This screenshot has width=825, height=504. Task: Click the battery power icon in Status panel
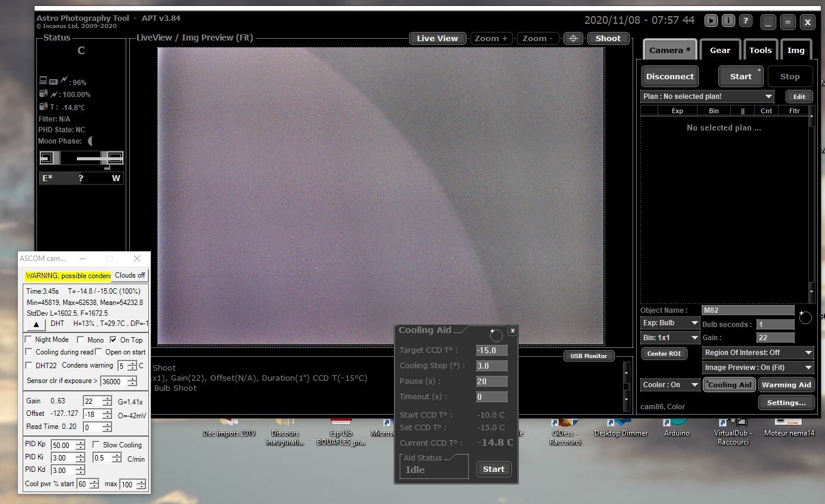54,80
